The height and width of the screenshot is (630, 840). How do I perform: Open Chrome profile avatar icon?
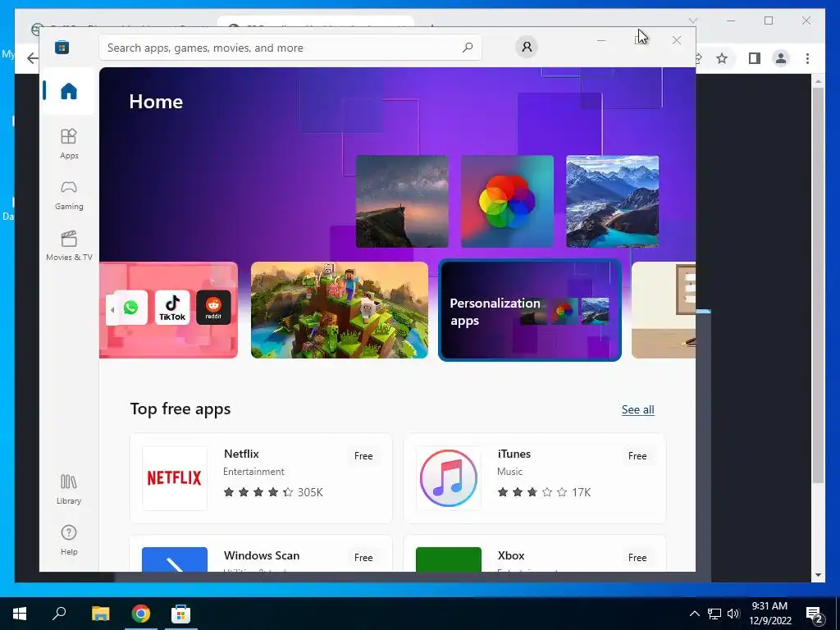[x=781, y=58]
